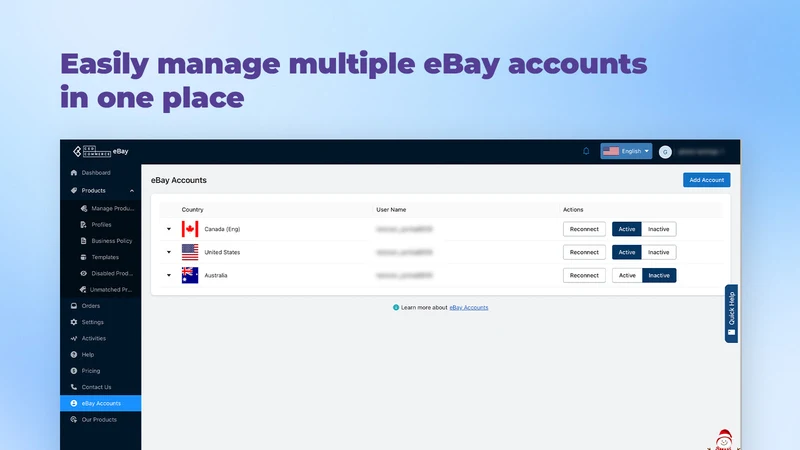Click the Contact Us phone icon
The image size is (800, 450).
[x=74, y=387]
